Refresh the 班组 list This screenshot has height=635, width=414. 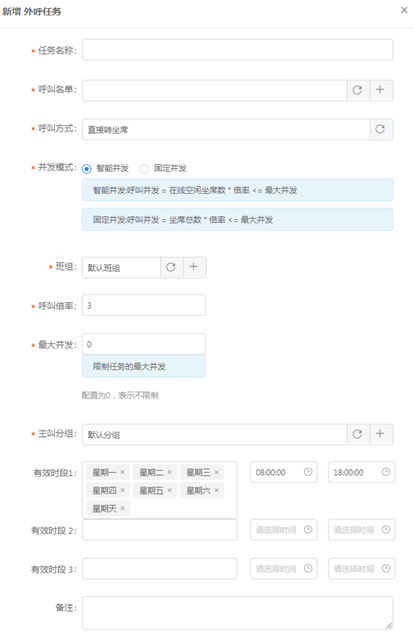[x=171, y=267]
